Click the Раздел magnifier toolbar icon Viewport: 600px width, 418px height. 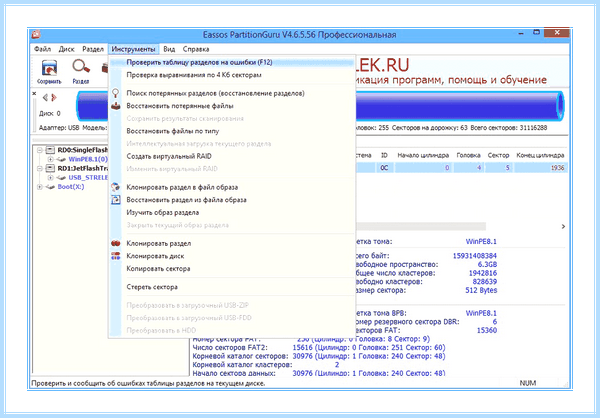pos(81,72)
